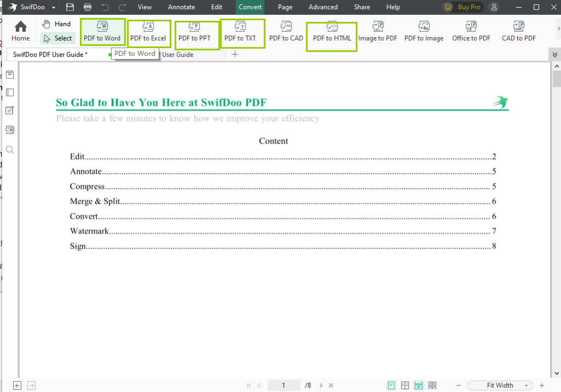
Task: Jump to Edit section in contents
Action: (283, 156)
